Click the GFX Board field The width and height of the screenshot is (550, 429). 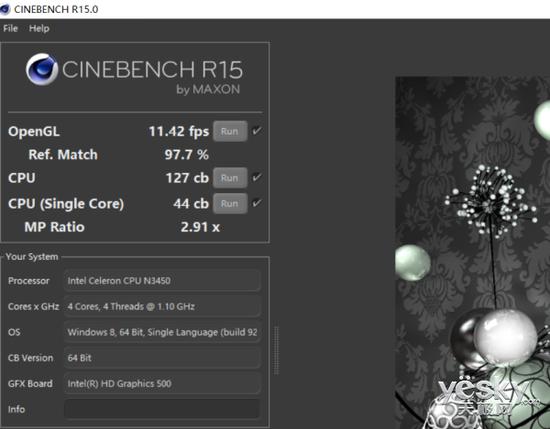tap(162, 383)
